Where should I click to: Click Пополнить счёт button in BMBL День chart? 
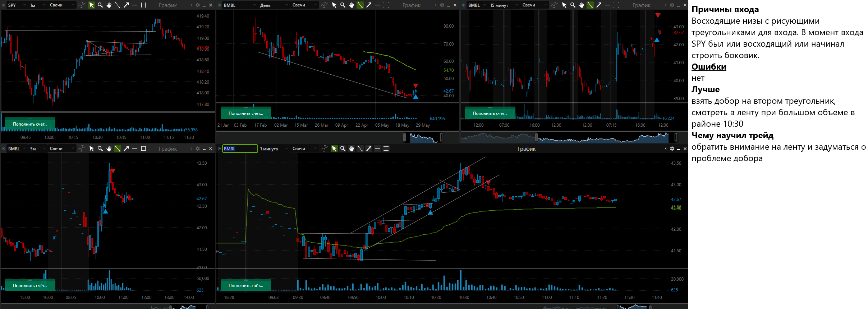point(245,113)
